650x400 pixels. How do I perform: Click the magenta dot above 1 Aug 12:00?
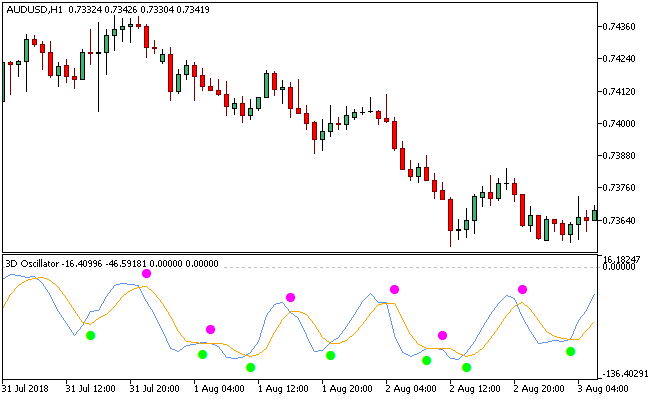tap(291, 297)
